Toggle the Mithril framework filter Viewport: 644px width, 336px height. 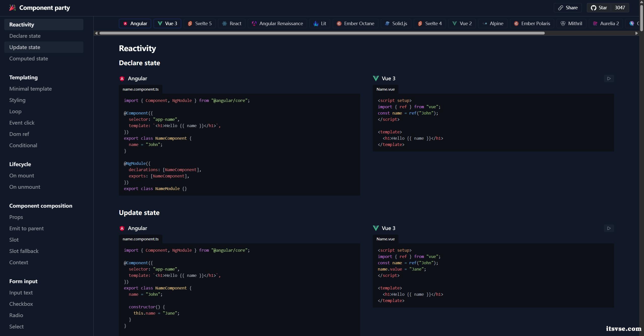coord(571,23)
